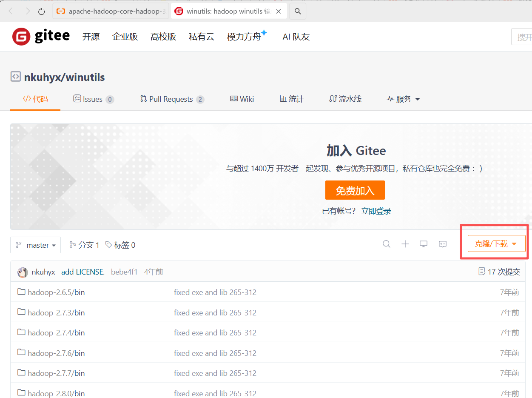Click the file search magnifier icon
Viewport: 532px width, 398px height.
(x=387, y=244)
